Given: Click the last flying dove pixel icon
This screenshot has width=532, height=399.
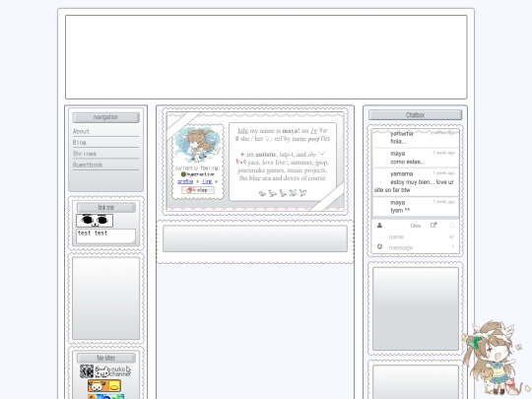Looking at the screenshot, I should pyautogui.click(x=302, y=193).
